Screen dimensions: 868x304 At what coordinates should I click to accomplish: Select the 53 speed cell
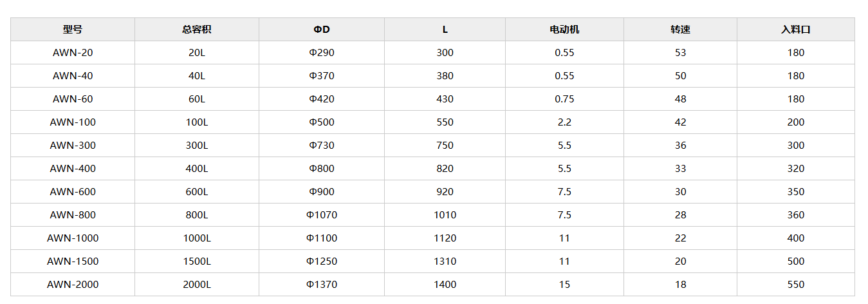click(680, 53)
